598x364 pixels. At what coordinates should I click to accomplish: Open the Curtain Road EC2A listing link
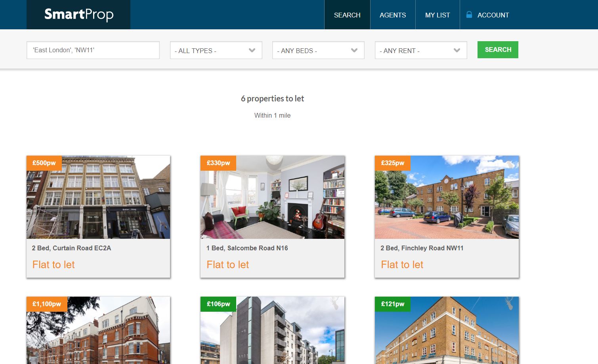71,248
